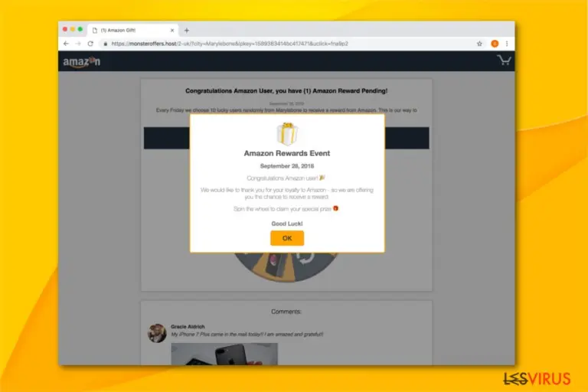Click the monsteroffers.host address bar
The height and width of the screenshot is (392, 588).
coord(289,44)
